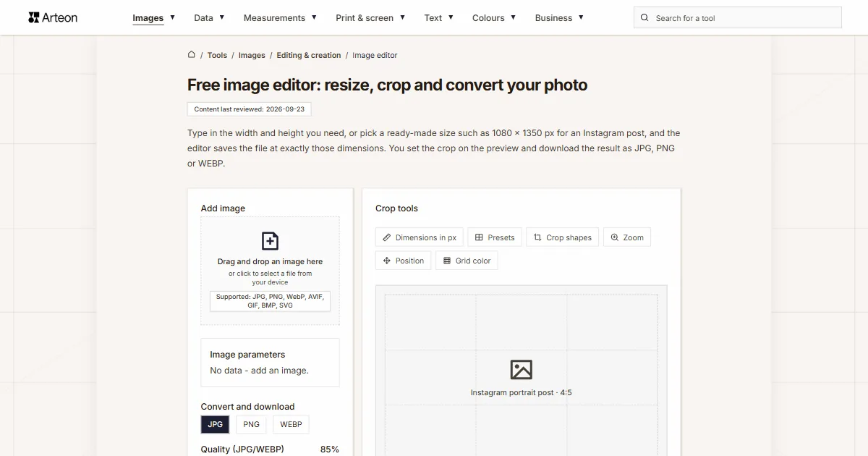Screen dimensions: 868x456
Task: Click the add-file icon in the drop zone
Action: pos(270,241)
